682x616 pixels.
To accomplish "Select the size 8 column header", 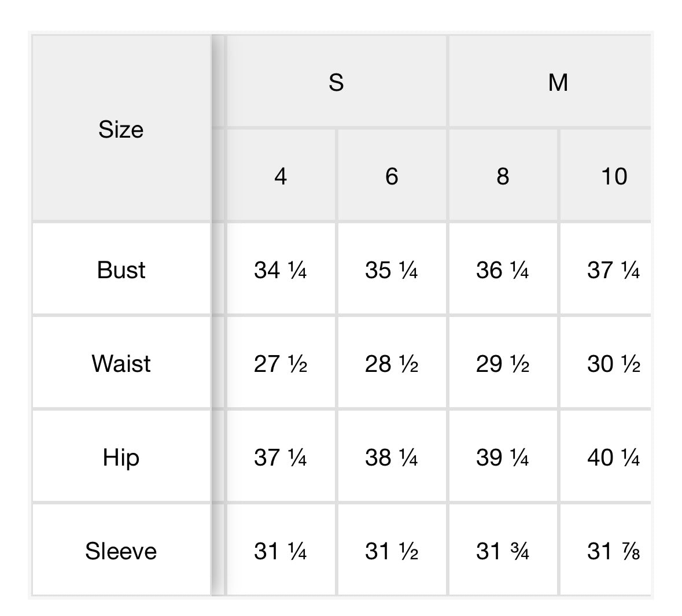I will (503, 176).
